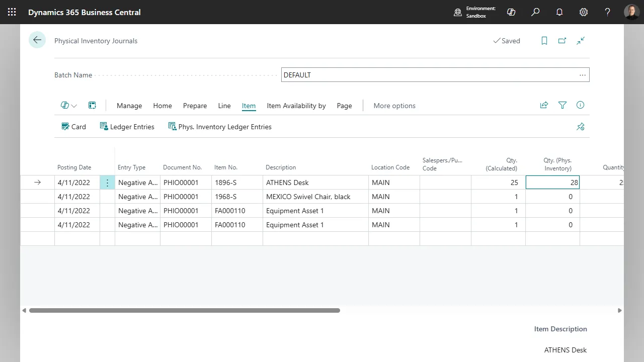Open Batch Name lookup ellipsis
The image size is (644, 362).
583,75
